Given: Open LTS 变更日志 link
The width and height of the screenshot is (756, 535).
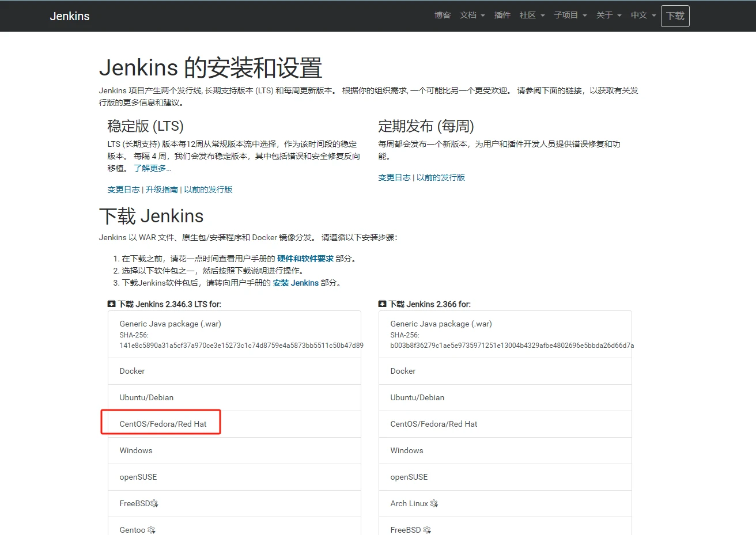Looking at the screenshot, I should coord(123,189).
